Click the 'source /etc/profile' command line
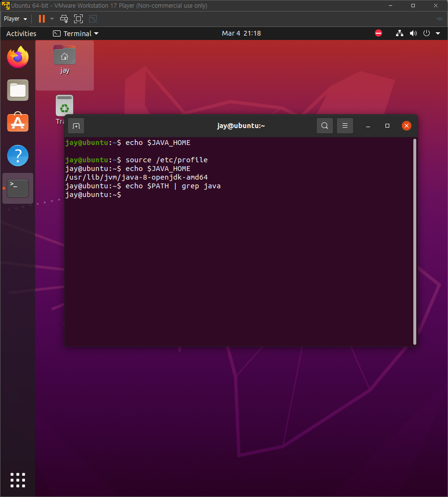 (137, 160)
